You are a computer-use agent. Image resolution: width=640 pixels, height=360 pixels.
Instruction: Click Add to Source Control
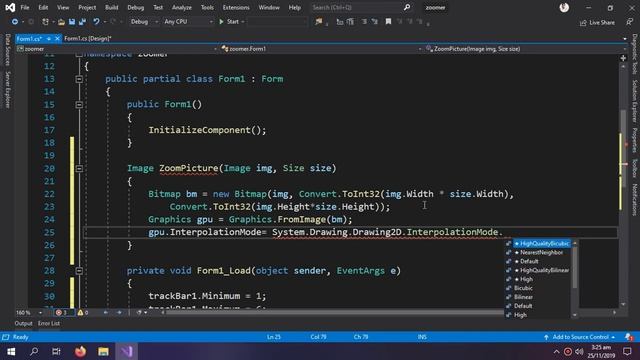point(580,337)
